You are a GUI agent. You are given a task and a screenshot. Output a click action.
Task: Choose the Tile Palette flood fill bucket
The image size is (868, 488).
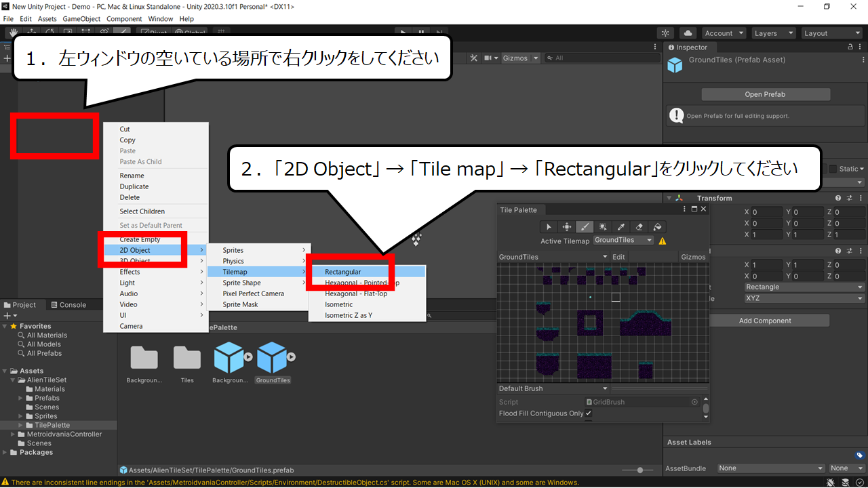pos(657,227)
